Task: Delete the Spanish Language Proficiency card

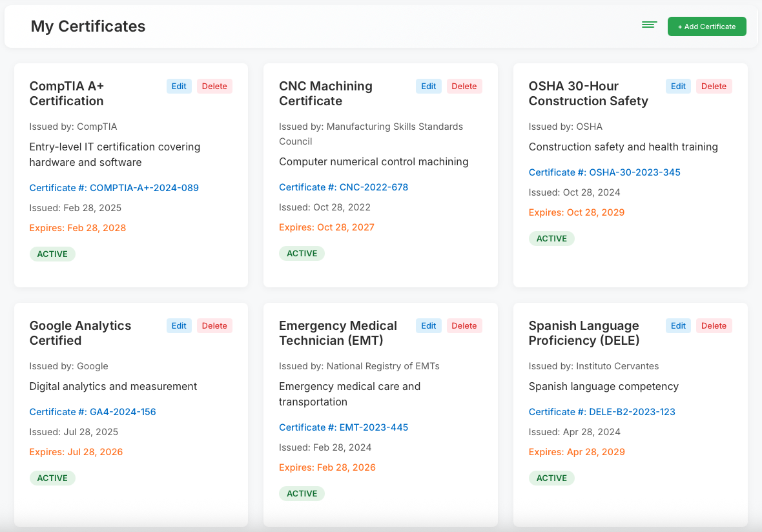Action: (x=714, y=325)
